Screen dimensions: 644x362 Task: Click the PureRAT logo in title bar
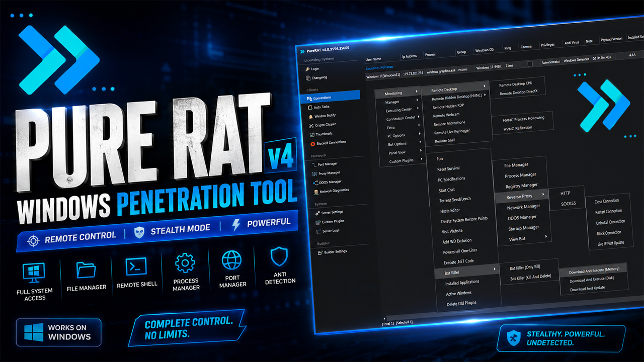[x=302, y=51]
